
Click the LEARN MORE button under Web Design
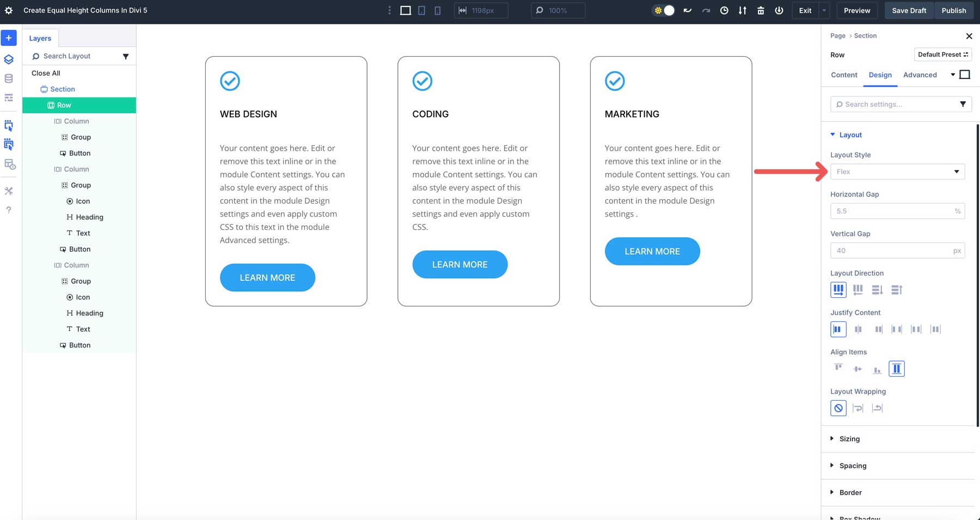click(x=267, y=278)
